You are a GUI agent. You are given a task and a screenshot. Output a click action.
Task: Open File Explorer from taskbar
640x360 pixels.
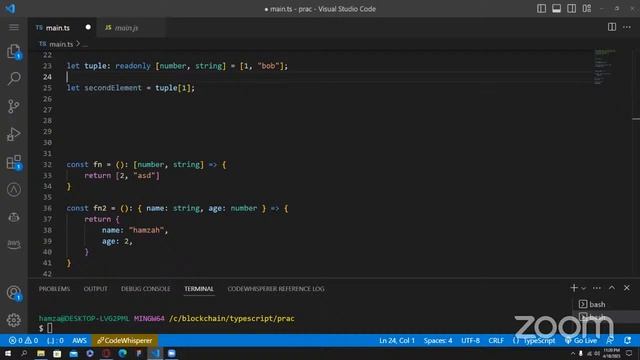[x=41, y=353]
